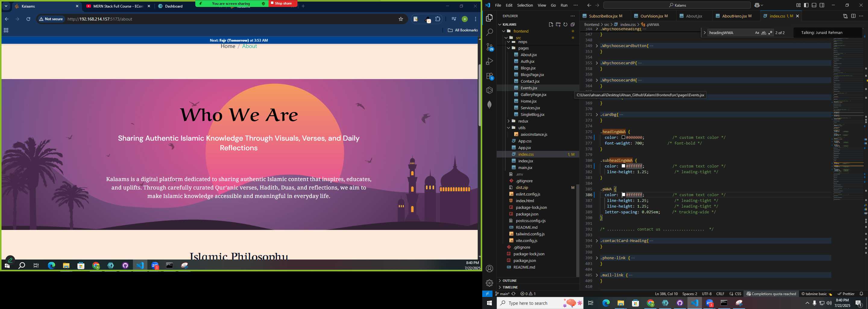Open the File menu in VS Code

[498, 5]
